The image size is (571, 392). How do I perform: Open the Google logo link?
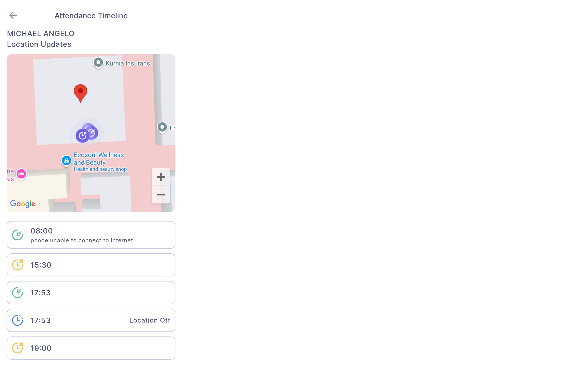pyautogui.click(x=23, y=204)
